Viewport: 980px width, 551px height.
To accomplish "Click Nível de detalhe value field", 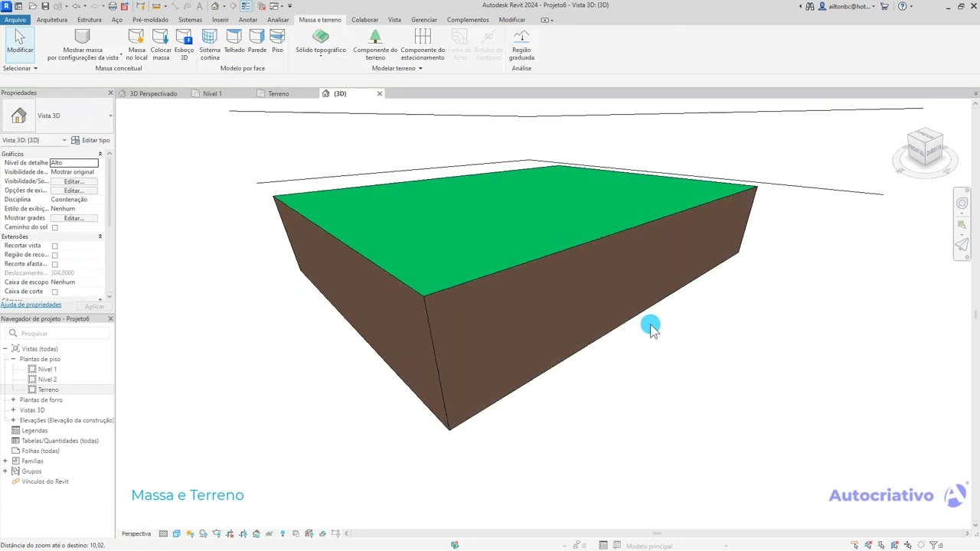I will pos(74,163).
